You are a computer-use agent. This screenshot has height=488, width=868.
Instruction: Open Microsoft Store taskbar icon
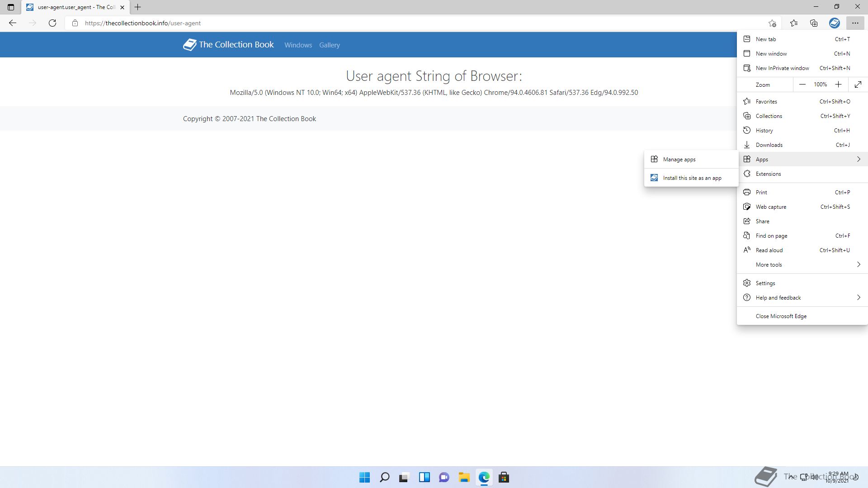click(504, 478)
